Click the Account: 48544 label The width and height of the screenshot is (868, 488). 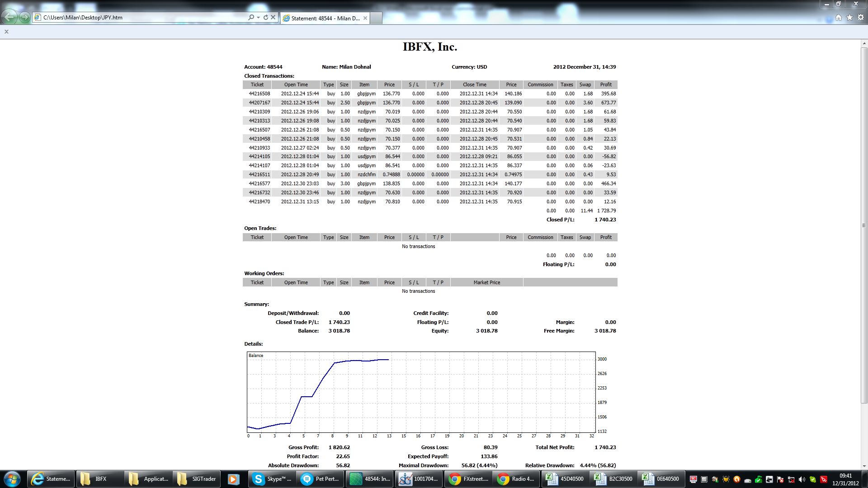pyautogui.click(x=263, y=67)
